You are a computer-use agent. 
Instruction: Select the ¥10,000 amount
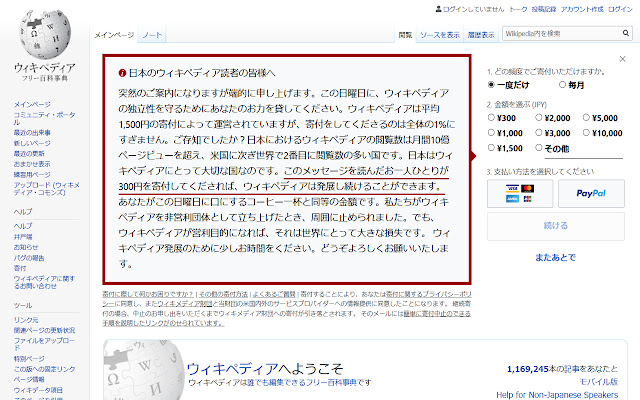[x=586, y=133]
